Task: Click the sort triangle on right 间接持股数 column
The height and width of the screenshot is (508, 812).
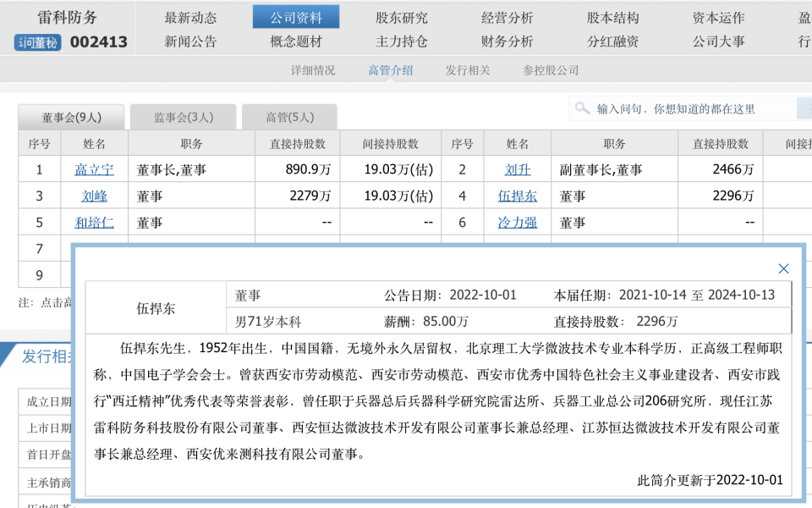Action: [809, 142]
